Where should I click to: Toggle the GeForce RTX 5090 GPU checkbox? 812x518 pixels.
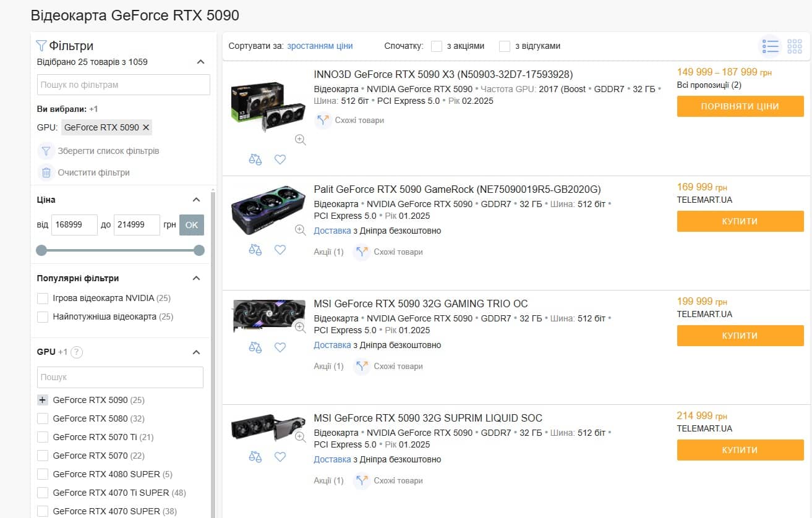43,400
